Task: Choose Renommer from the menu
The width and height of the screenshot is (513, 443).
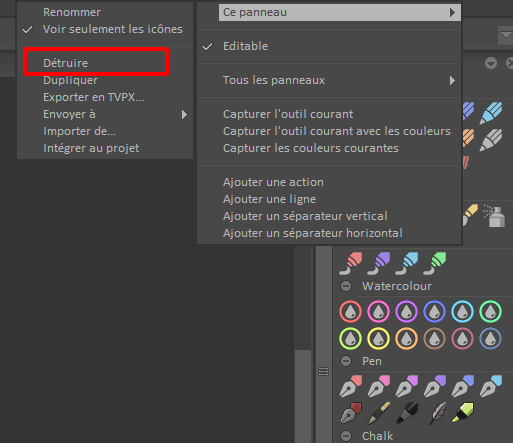Action: 105,12
